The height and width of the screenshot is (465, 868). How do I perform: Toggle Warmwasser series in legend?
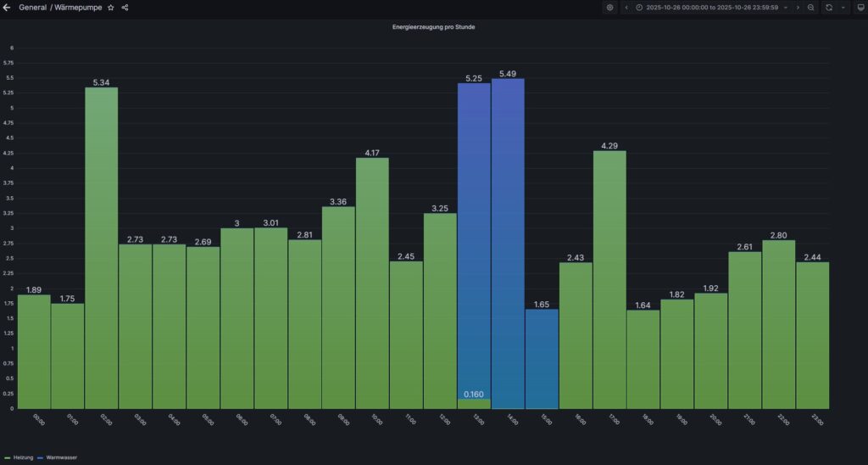pos(62,457)
